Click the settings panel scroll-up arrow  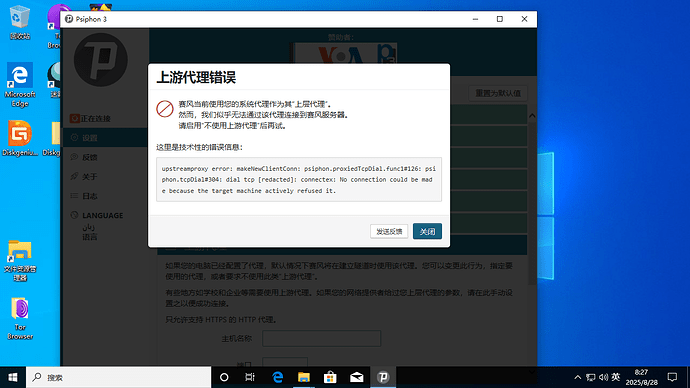pos(532,116)
